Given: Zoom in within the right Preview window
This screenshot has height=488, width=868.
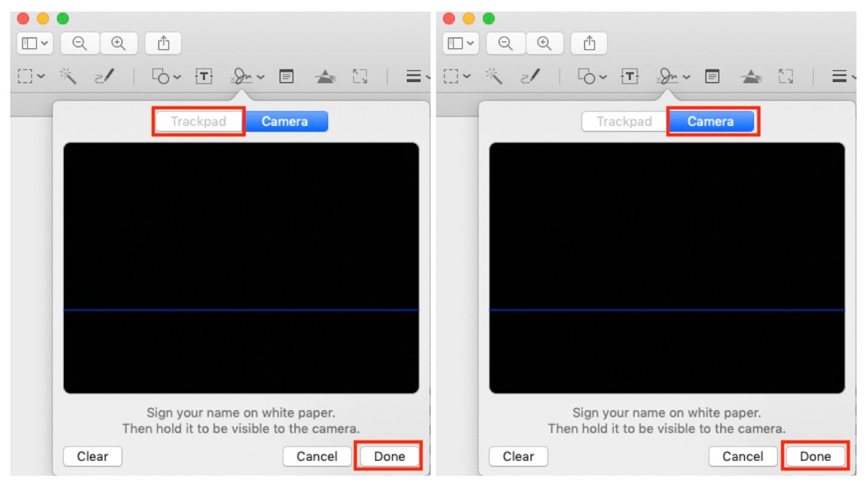Looking at the screenshot, I should pos(544,43).
